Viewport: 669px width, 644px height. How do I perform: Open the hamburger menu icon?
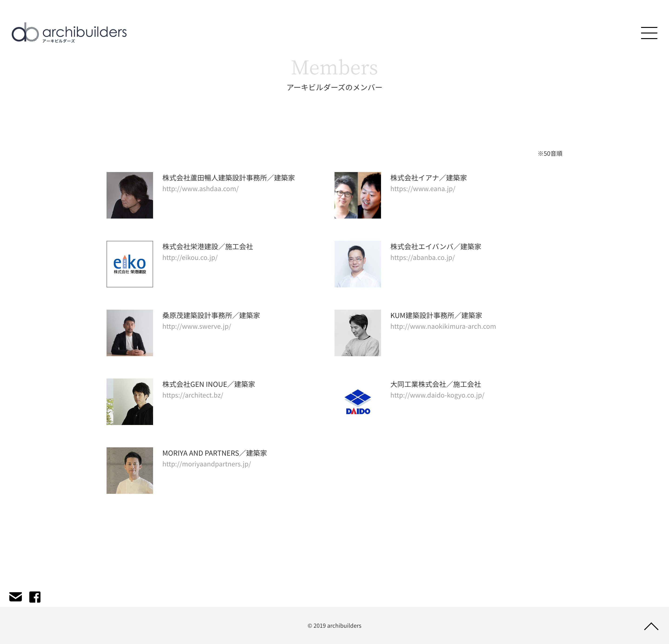649,33
